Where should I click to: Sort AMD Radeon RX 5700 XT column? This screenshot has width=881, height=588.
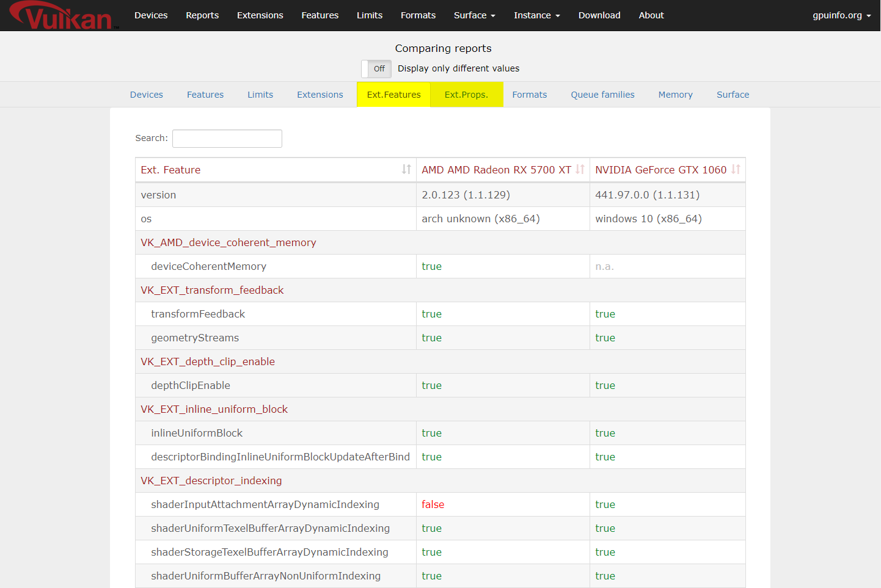580,170
